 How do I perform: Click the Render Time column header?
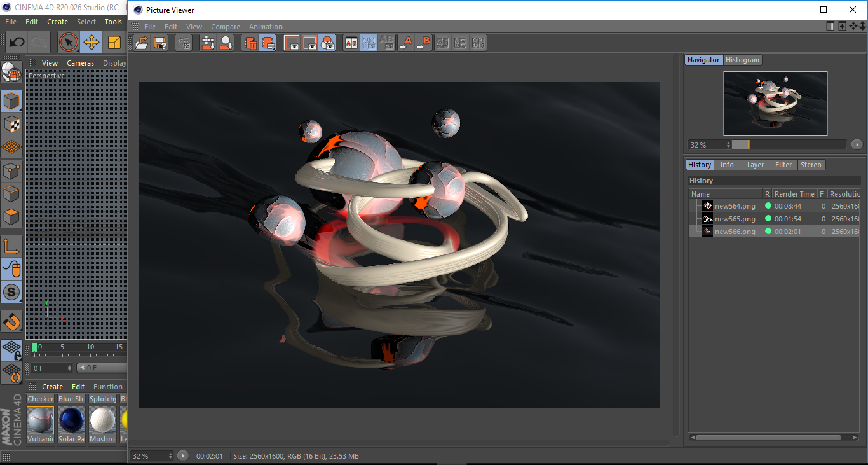coord(794,194)
